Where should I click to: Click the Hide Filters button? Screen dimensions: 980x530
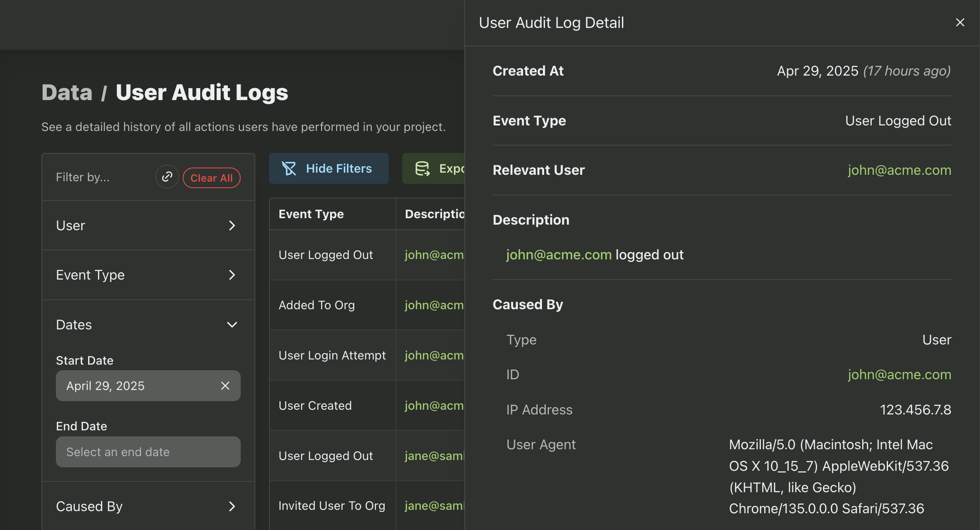pyautogui.click(x=329, y=168)
